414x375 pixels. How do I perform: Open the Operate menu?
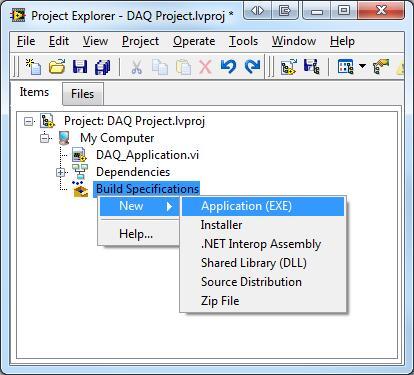click(194, 41)
